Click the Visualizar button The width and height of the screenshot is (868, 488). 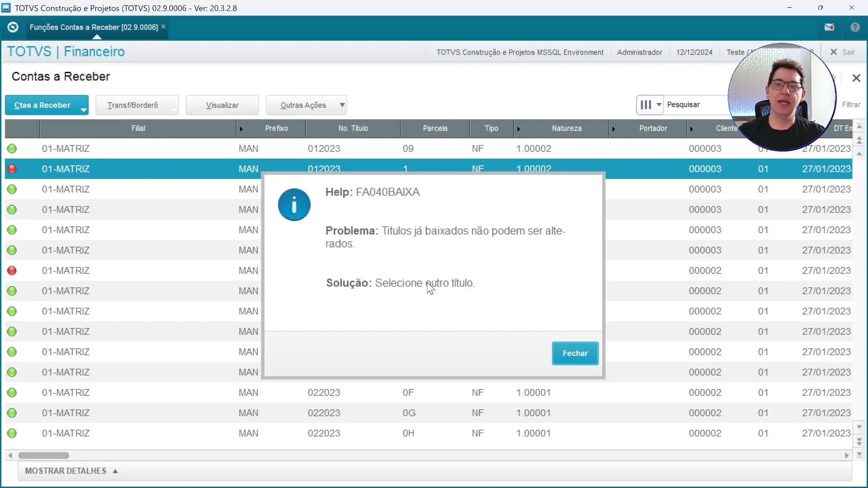point(222,105)
